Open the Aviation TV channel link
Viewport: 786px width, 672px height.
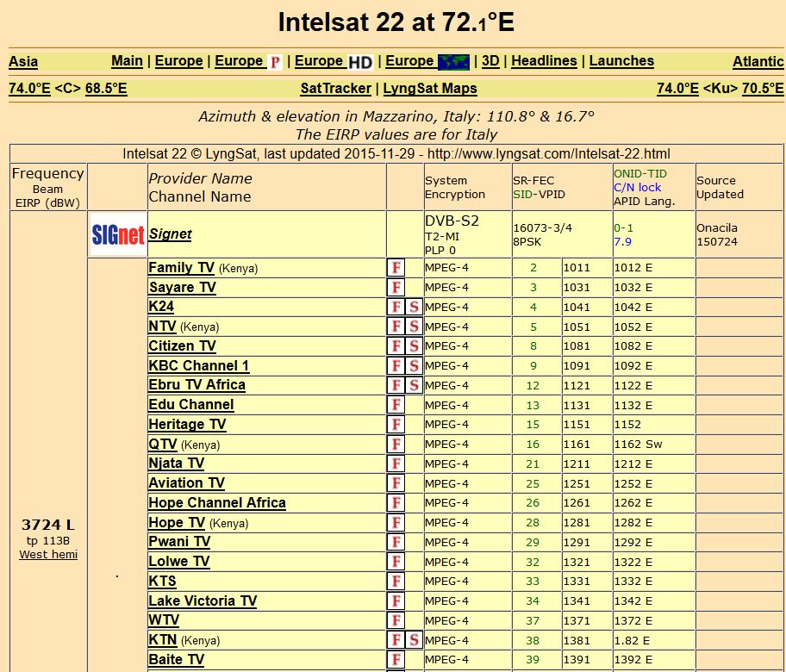tap(187, 483)
